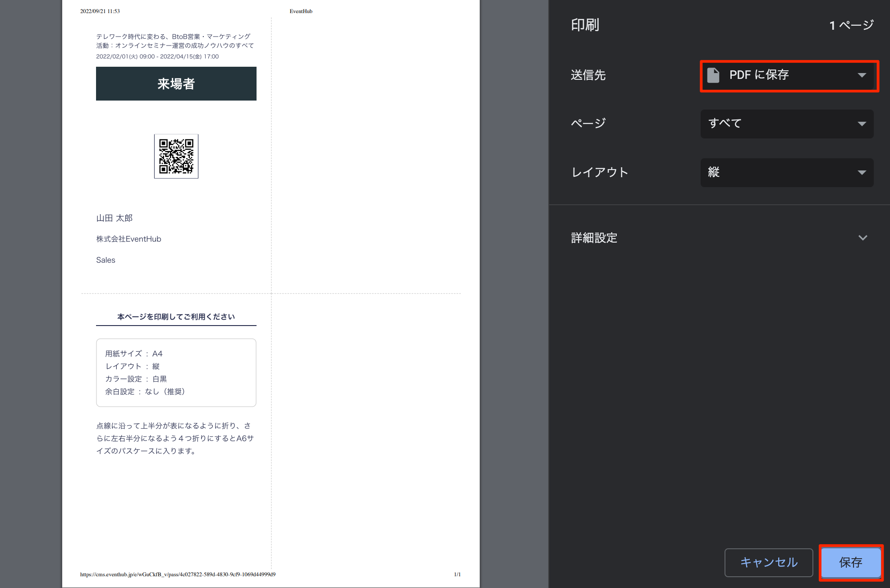This screenshot has width=890, height=588.
Task: Click the QR code in the preview
Action: (x=176, y=156)
